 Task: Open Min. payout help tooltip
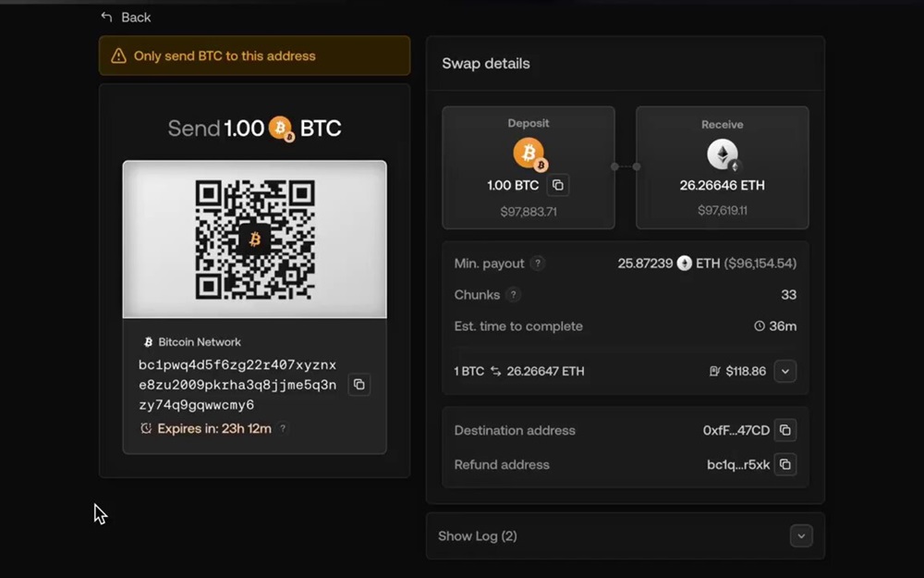[x=537, y=264]
